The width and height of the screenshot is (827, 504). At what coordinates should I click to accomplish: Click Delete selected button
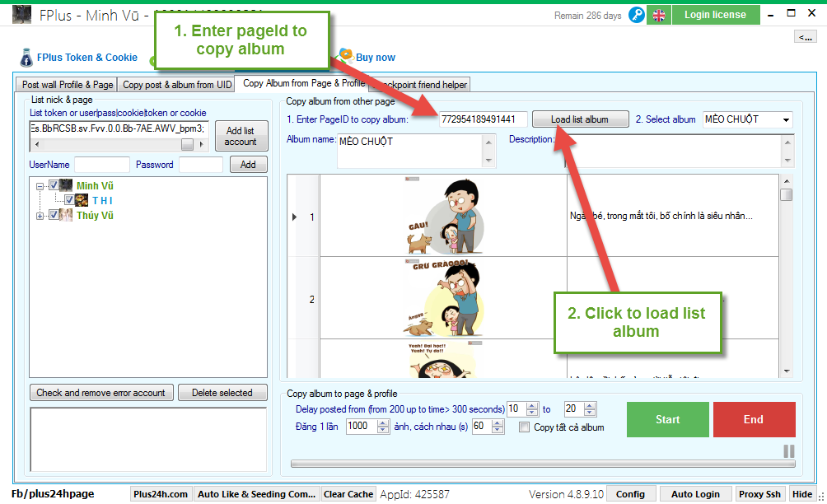222,393
